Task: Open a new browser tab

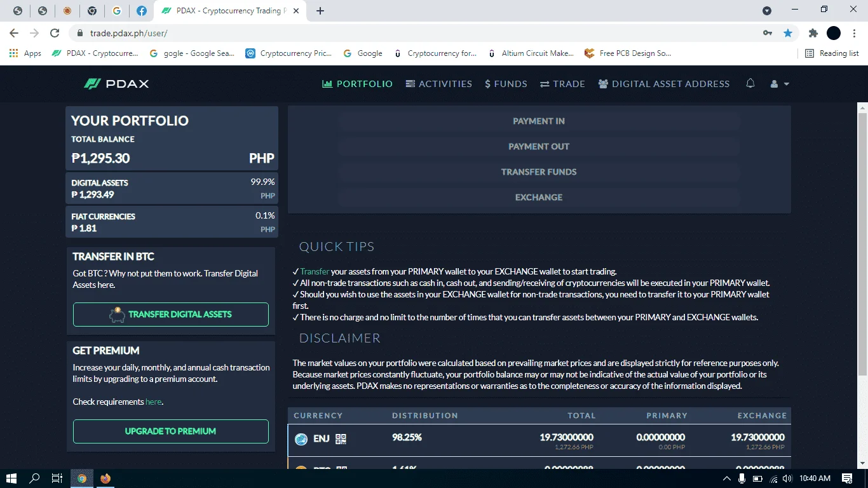Action: (x=320, y=11)
